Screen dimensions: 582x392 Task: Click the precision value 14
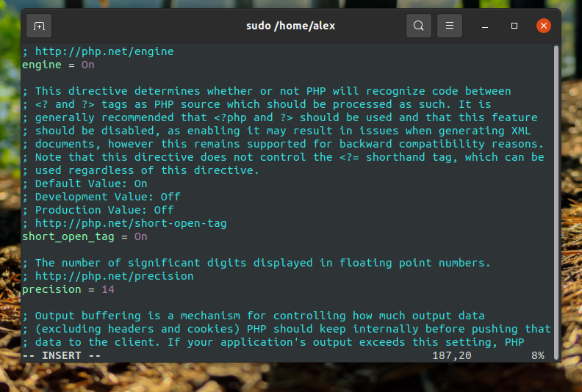point(108,290)
